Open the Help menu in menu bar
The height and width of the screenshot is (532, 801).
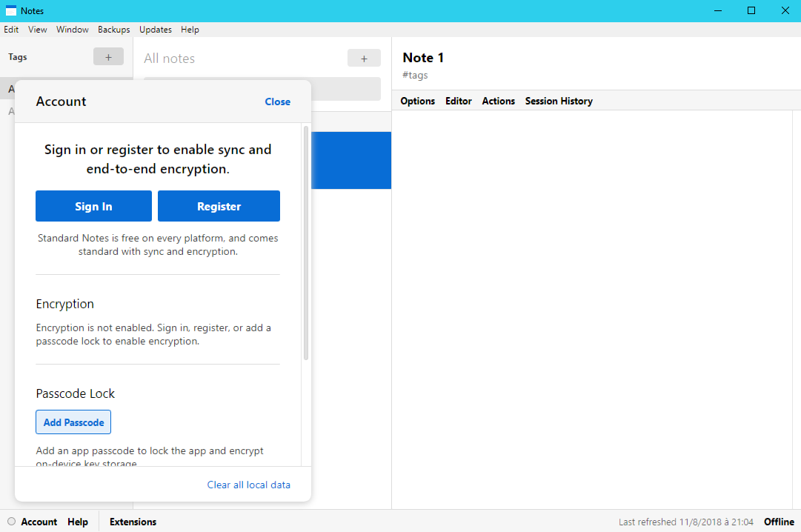pos(190,30)
